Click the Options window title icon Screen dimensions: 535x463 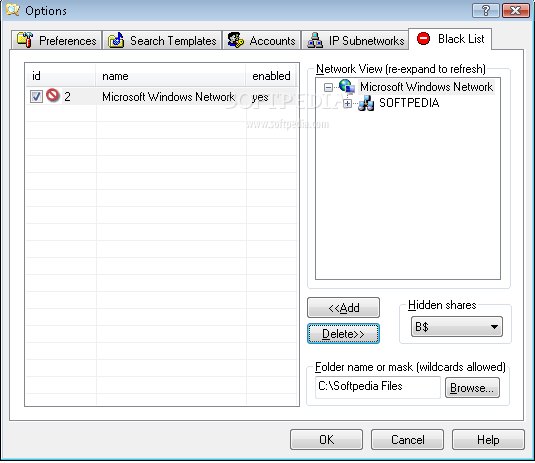point(13,10)
